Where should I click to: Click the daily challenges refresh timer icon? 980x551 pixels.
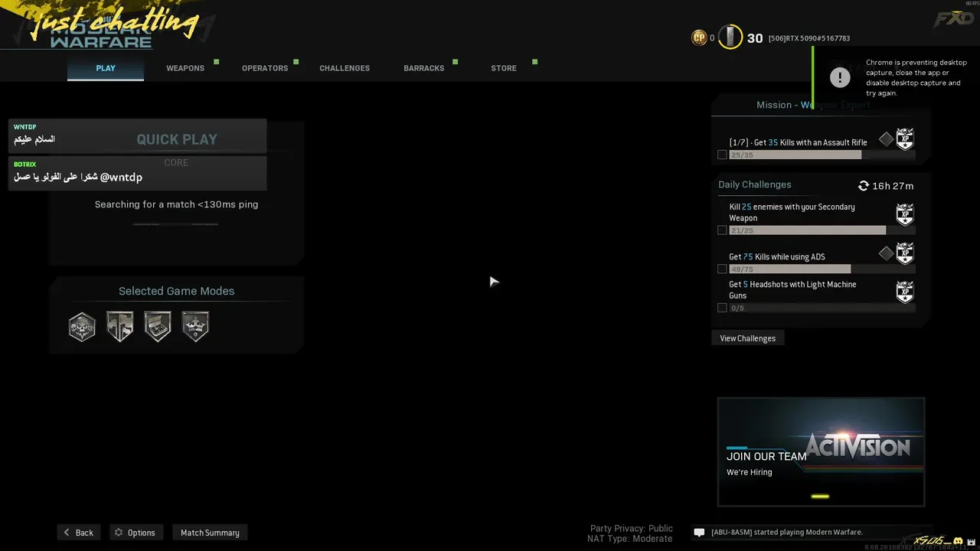pos(864,186)
